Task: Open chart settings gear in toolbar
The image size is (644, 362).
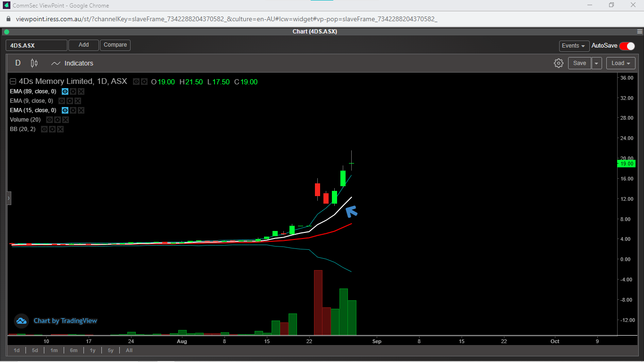Action: click(559, 63)
